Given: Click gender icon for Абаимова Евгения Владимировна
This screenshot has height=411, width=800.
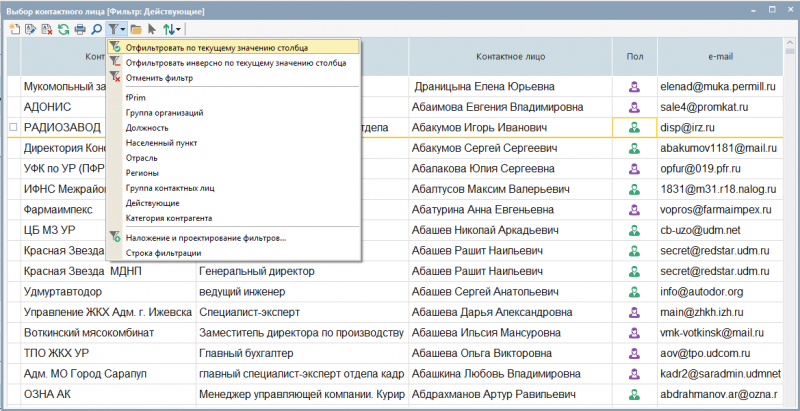Looking at the screenshot, I should (x=634, y=108).
